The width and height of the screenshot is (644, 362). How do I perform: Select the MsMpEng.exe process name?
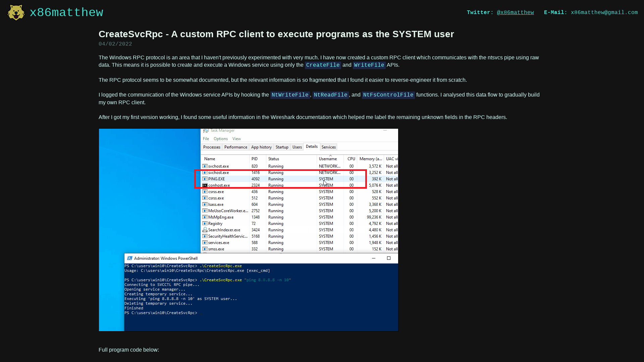[221, 217]
